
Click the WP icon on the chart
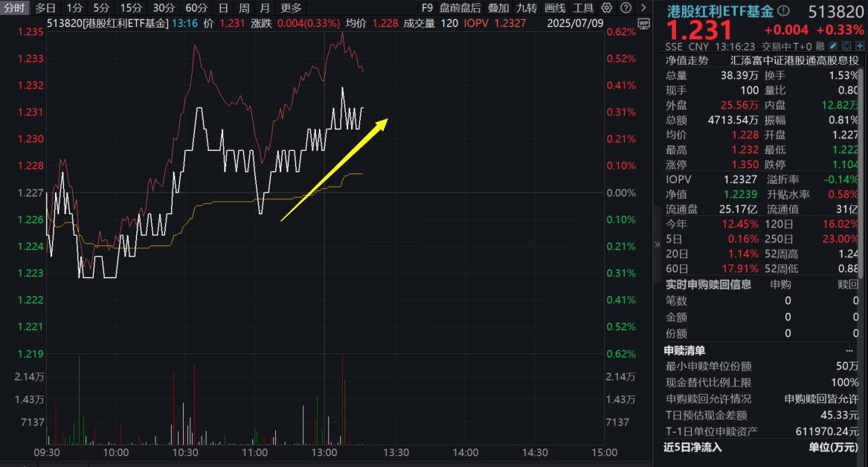pyautogui.click(x=643, y=23)
